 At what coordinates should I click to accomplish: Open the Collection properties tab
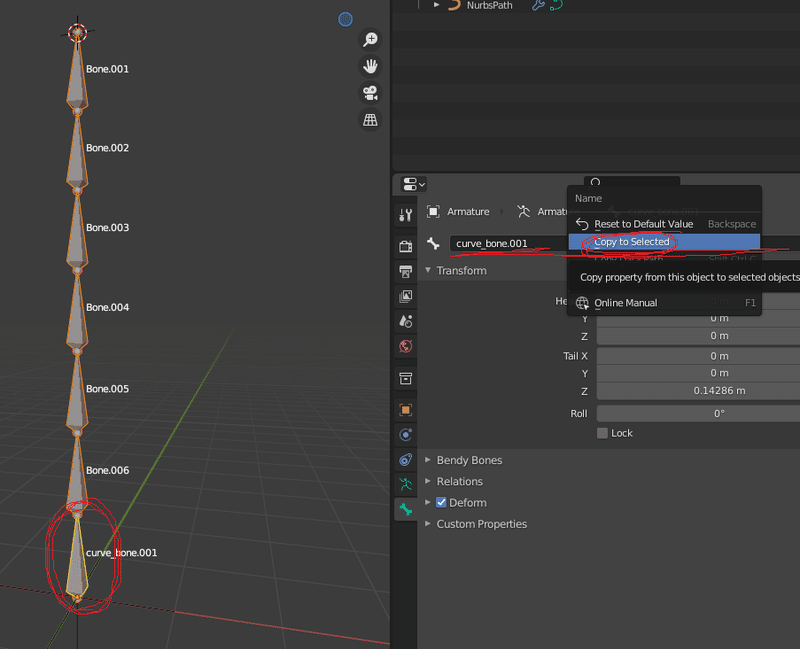(x=406, y=379)
